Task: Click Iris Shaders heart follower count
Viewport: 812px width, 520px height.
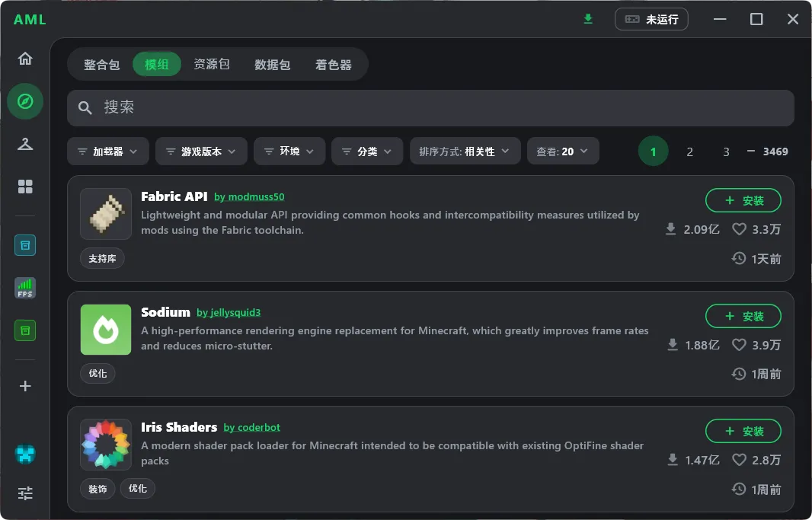Action: pos(756,459)
